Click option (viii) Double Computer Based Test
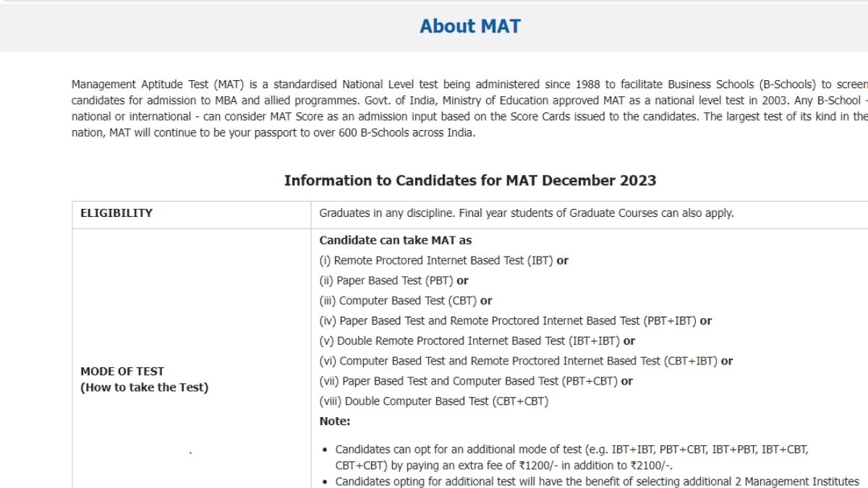Screen dimensions: 868x488 pos(434,401)
